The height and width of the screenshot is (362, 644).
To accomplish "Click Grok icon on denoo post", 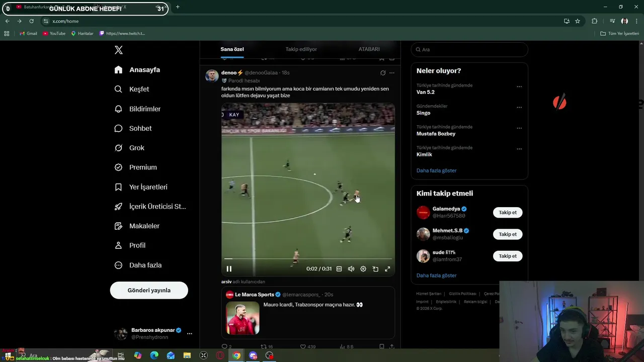I will click(x=383, y=73).
